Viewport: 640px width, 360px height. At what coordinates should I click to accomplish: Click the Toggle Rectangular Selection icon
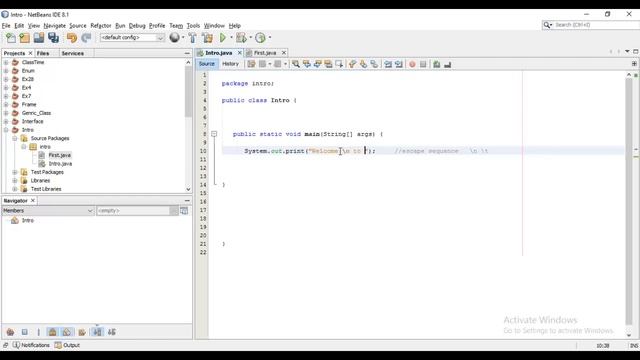[339, 64]
